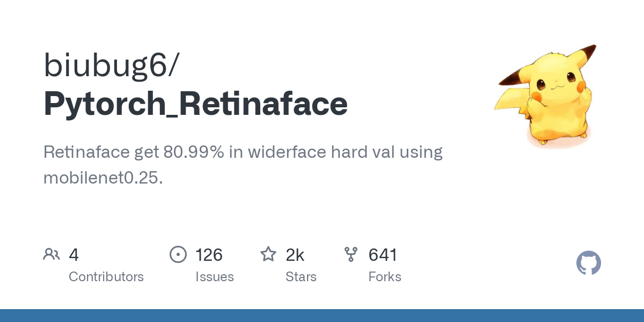The image size is (644, 322).
Task: Click the fork icon
Action: 351,254
